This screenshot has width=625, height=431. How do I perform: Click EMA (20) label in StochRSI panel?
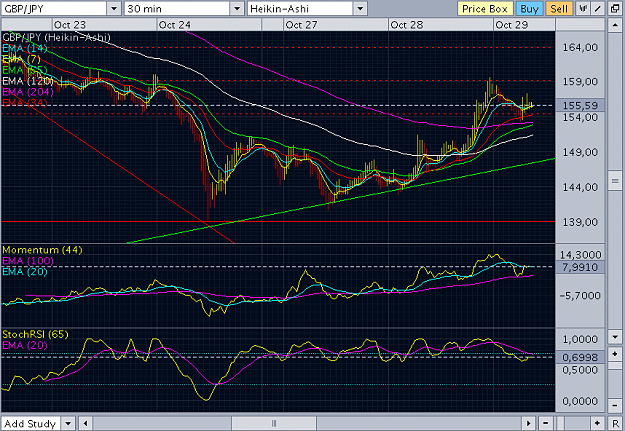[25, 345]
